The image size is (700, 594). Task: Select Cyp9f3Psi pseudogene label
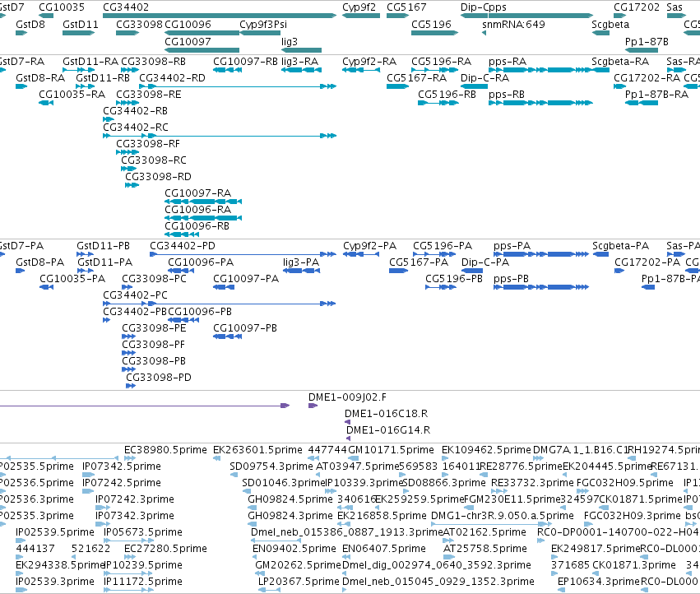263,24
